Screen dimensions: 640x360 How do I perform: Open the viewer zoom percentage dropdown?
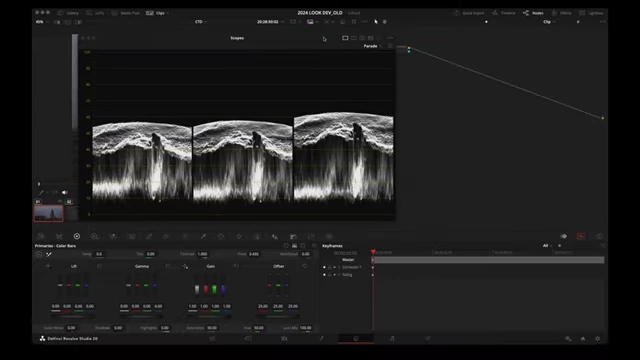pos(42,22)
